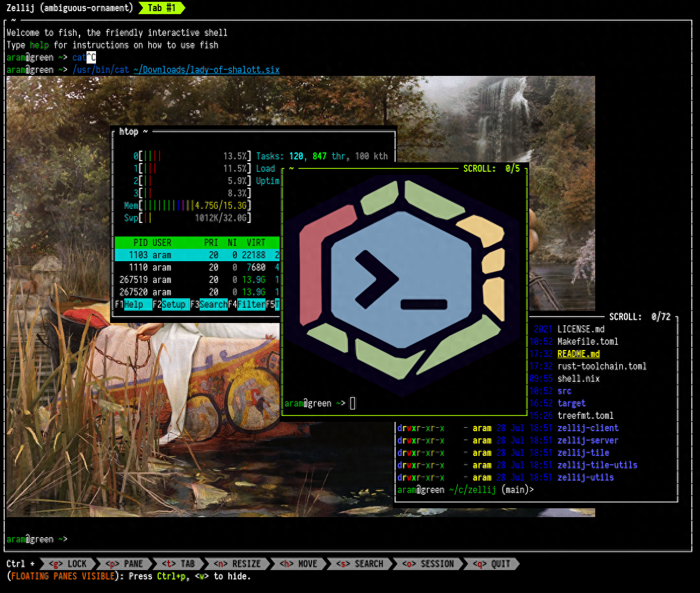
Task: Click htop F3 Search button
Action: 209,305
